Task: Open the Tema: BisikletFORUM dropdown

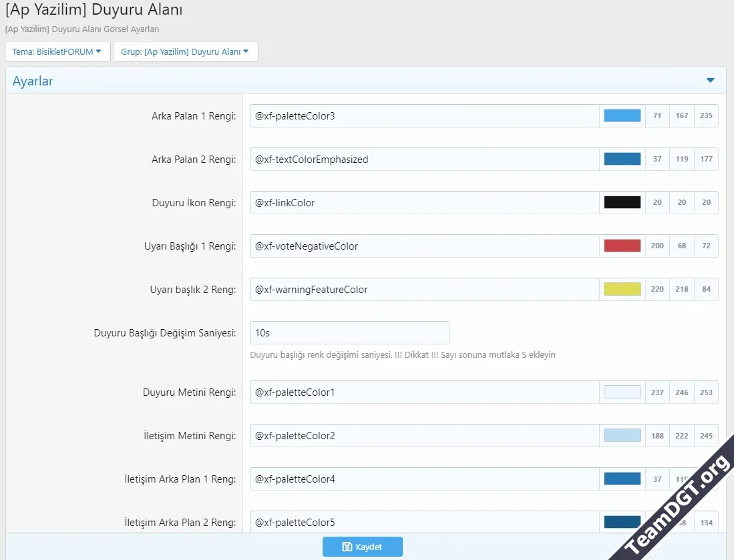Action: tap(57, 51)
